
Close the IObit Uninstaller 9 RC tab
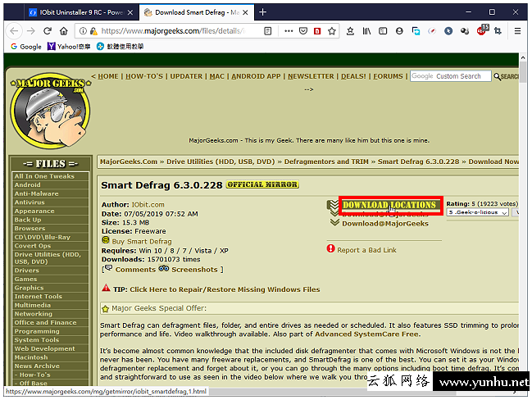[x=130, y=12]
